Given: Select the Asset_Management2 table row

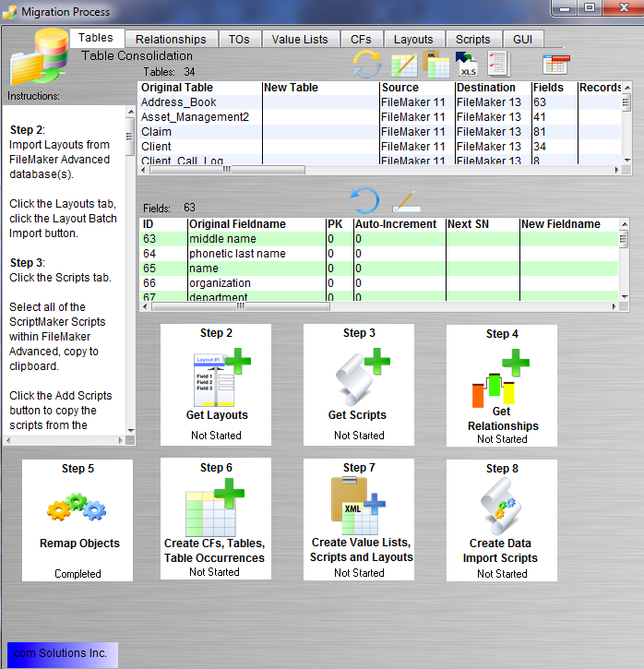Looking at the screenshot, I should [x=380, y=117].
